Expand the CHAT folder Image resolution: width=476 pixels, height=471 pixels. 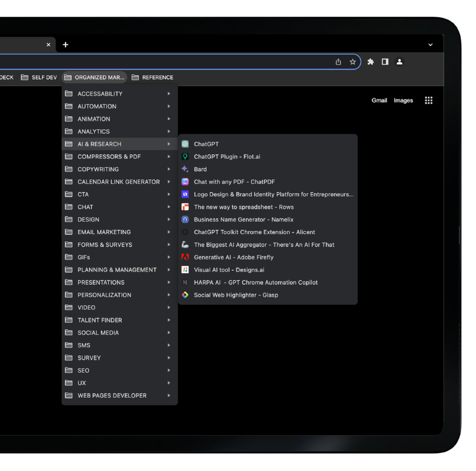119,207
